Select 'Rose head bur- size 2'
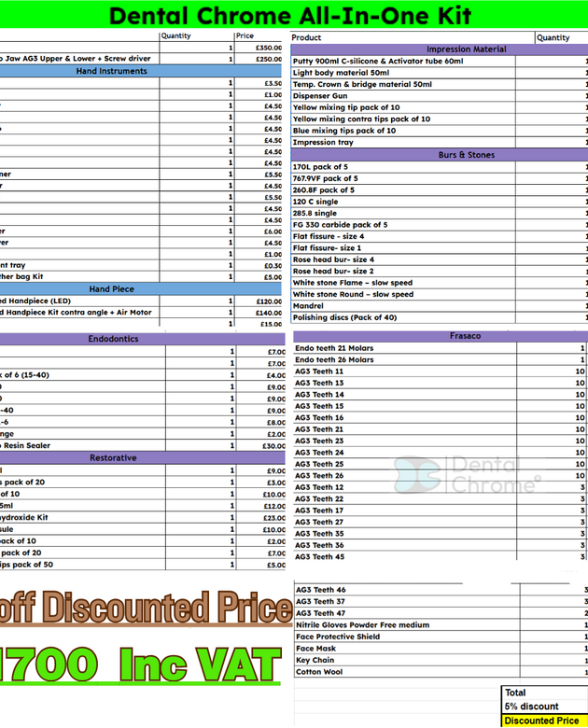This screenshot has width=588, height=728. coord(333,272)
